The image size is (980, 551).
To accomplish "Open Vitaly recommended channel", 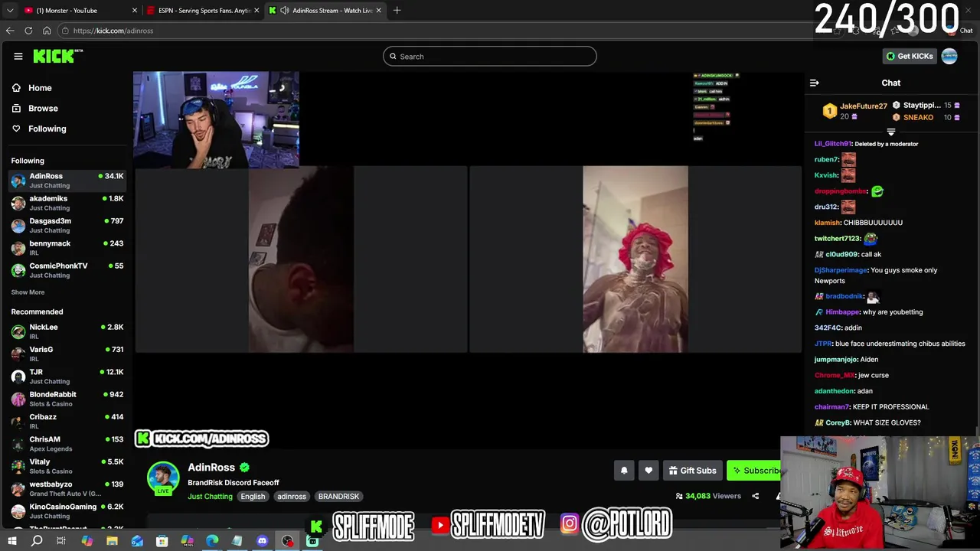I will click(x=67, y=466).
